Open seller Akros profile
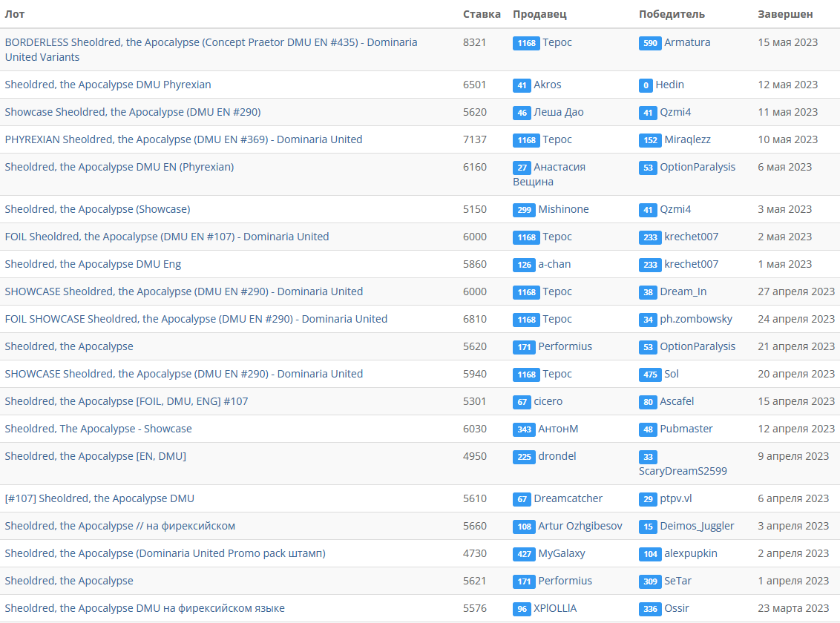Screen dimensions: 840x623 tap(548, 85)
